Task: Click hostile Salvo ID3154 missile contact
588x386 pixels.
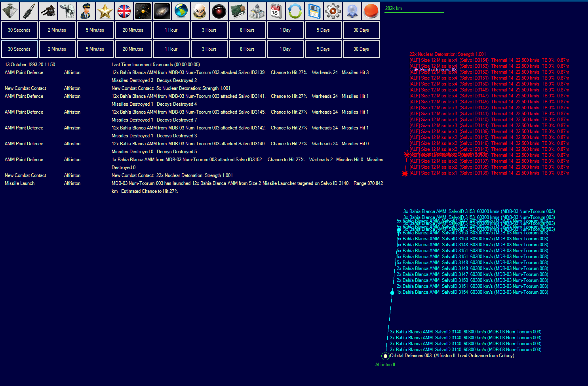Action: (x=489, y=60)
